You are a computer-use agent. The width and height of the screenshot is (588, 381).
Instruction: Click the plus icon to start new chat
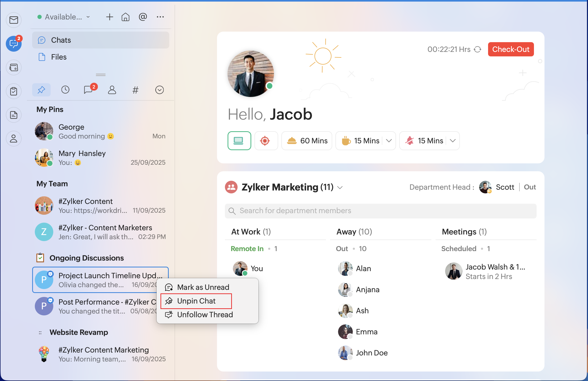click(x=109, y=17)
